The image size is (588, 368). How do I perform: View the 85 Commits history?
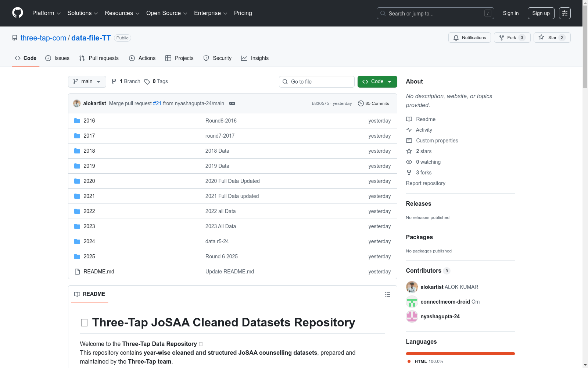(373, 103)
